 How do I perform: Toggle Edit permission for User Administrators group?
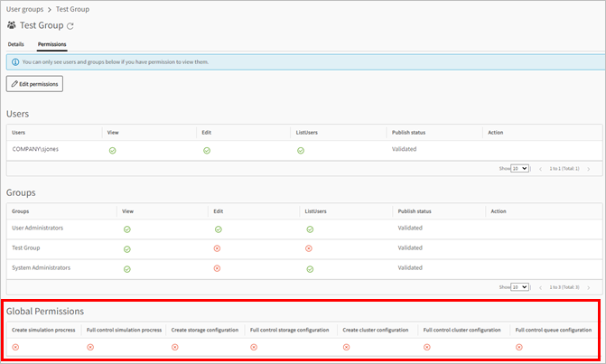[x=218, y=229]
